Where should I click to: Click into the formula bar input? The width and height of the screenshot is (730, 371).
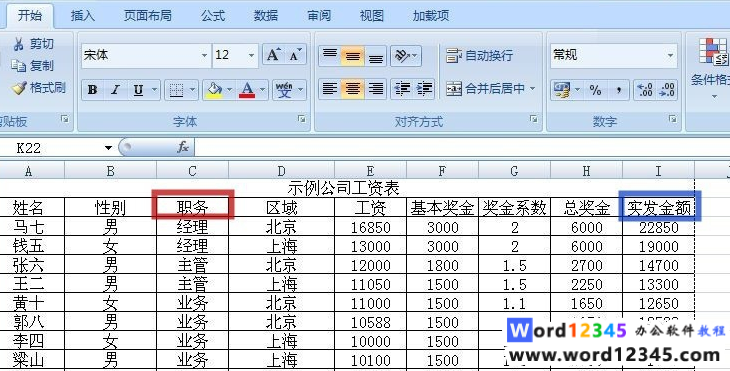point(461,148)
